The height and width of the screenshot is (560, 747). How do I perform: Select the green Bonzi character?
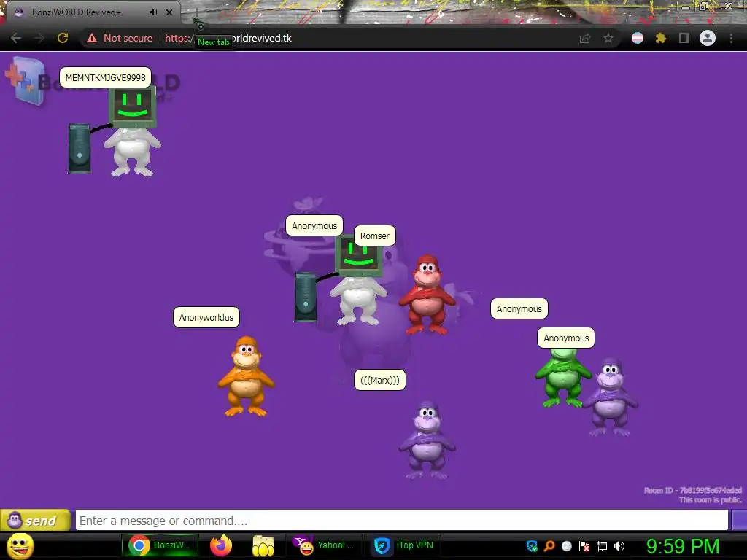563,378
